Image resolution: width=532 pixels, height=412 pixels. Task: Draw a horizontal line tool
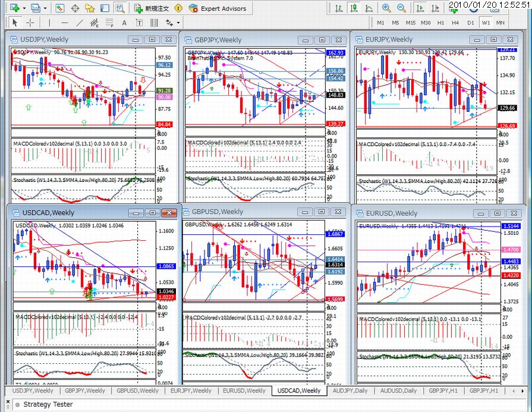64,23
